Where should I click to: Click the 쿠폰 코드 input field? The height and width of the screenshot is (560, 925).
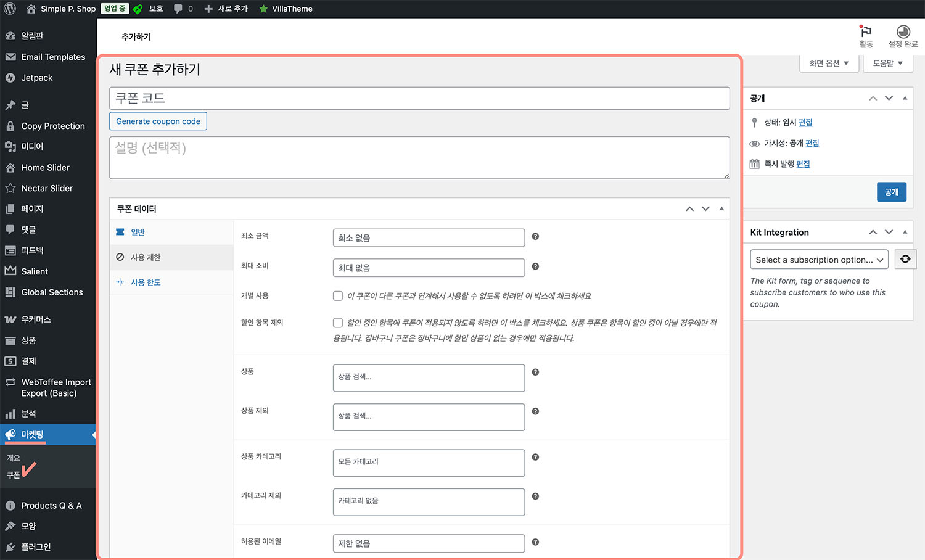[419, 99]
